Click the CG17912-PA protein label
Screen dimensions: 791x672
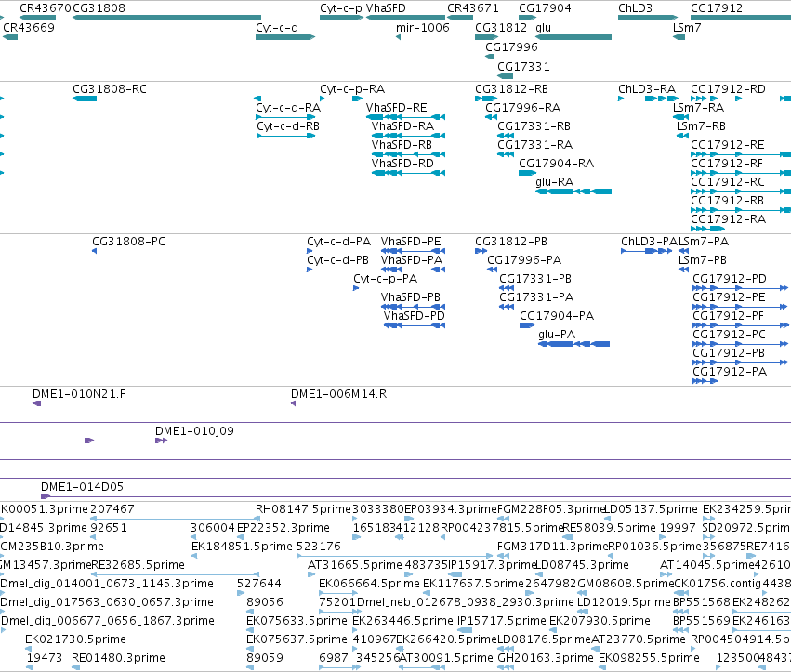click(x=730, y=371)
